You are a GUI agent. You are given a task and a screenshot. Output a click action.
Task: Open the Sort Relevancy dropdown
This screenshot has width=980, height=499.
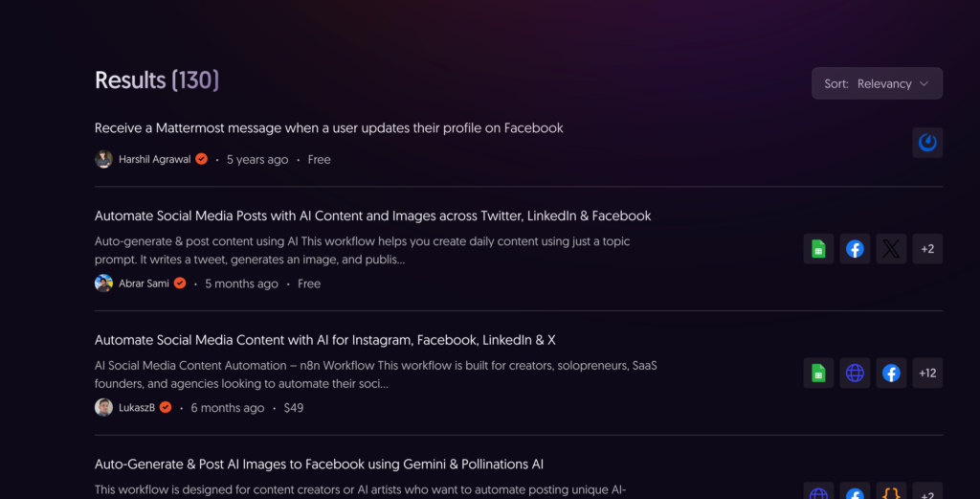pos(877,83)
